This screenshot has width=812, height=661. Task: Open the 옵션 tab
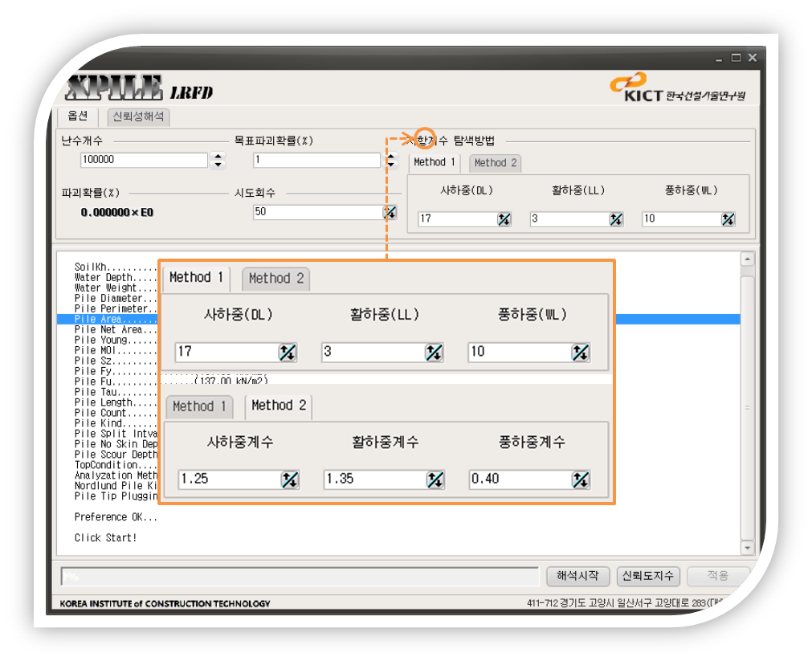(78, 116)
